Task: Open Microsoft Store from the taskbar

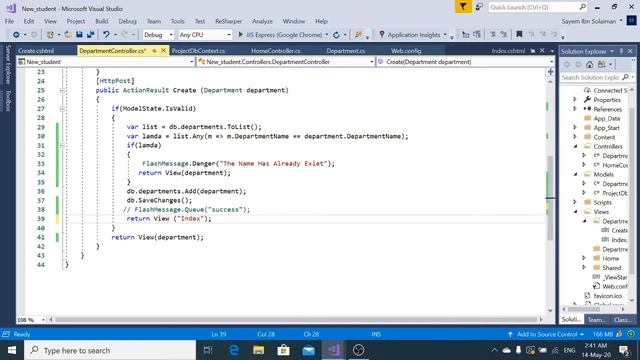Action: click(283, 350)
